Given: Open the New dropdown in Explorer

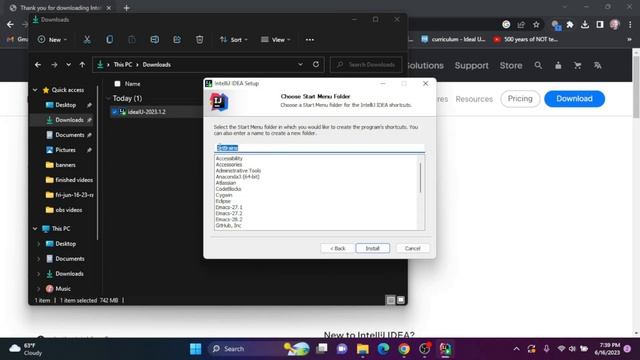Looking at the screenshot, I should pos(52,40).
